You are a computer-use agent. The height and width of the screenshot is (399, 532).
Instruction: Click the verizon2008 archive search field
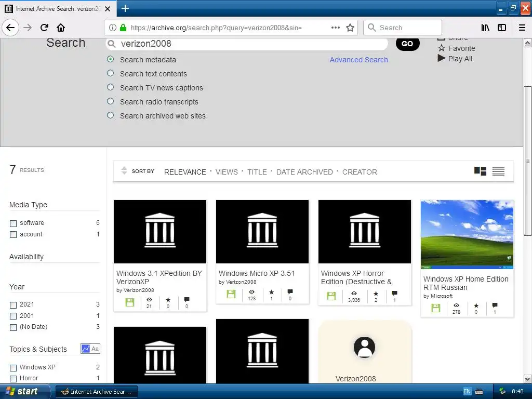tap(247, 44)
